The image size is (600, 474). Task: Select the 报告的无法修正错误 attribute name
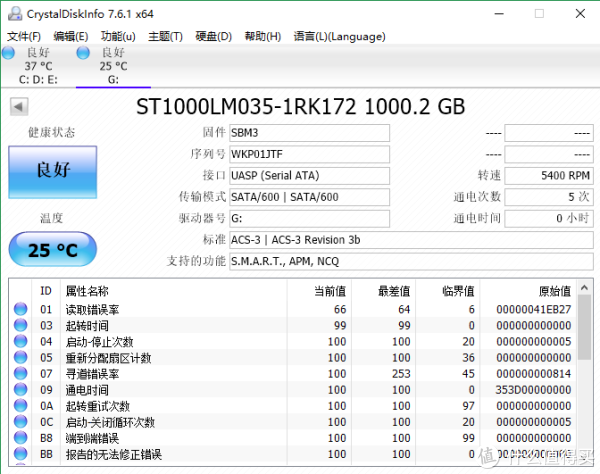[114, 454]
